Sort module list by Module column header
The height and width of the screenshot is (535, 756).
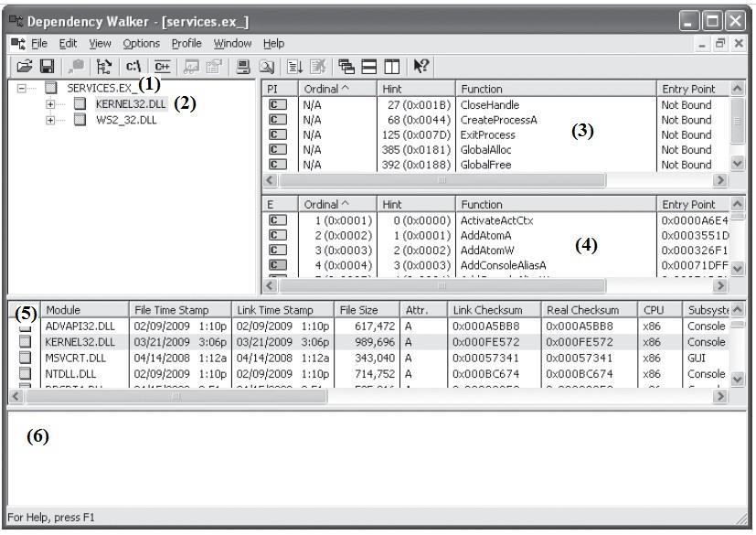click(85, 310)
